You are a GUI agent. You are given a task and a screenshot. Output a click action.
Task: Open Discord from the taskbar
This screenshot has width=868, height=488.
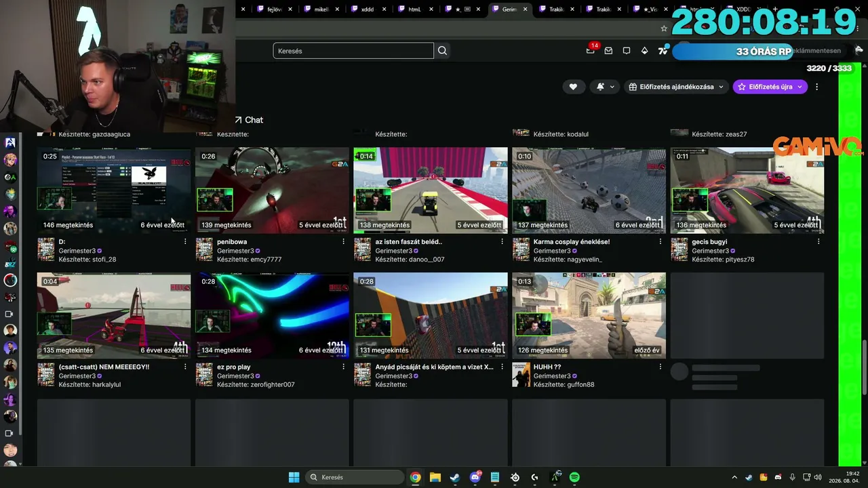coord(475,477)
